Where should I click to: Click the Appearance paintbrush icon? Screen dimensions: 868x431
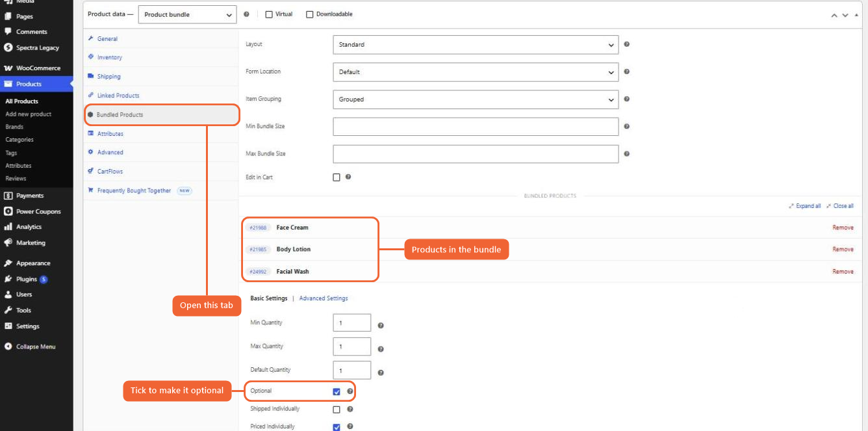(x=8, y=263)
